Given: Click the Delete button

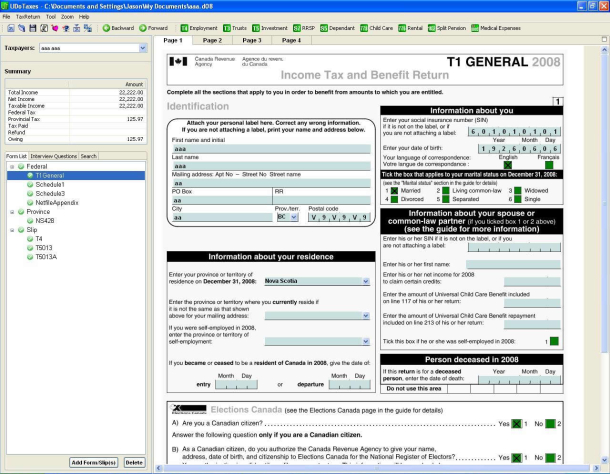Looking at the screenshot, I should 134,462.
